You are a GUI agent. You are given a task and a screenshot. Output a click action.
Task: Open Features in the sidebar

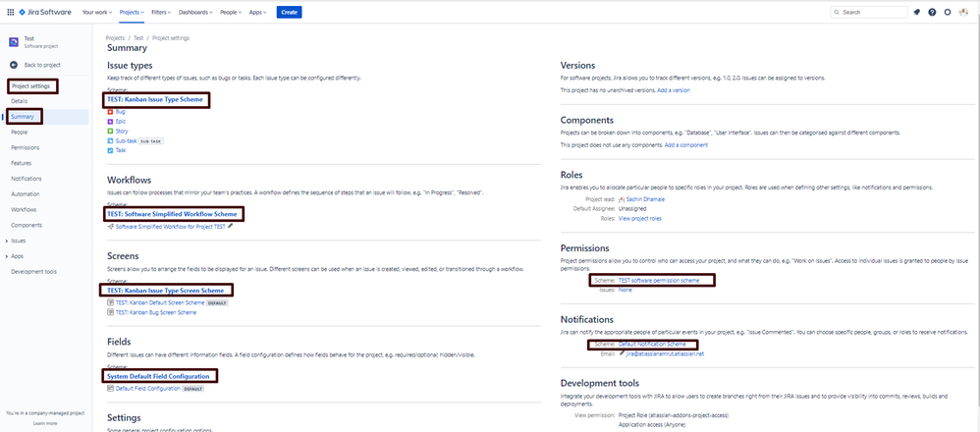[x=22, y=163]
